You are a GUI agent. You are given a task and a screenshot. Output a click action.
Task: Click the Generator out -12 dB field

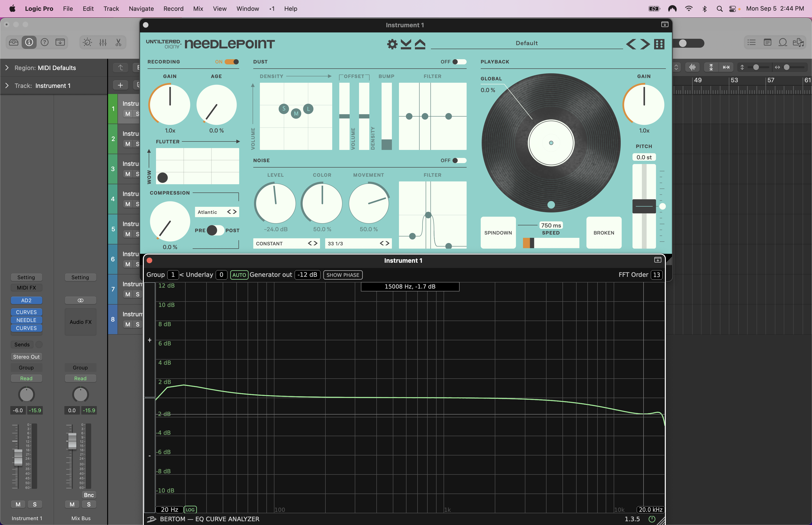tap(307, 275)
